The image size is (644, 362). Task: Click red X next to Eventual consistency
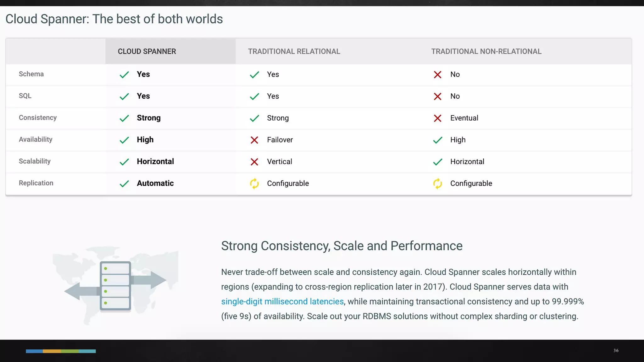coord(437,118)
